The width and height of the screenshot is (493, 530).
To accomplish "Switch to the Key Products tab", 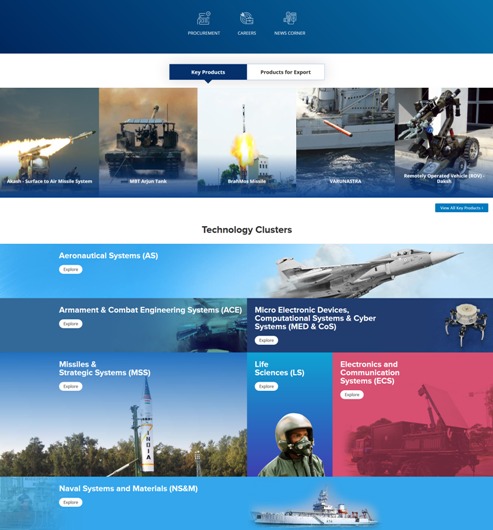I will click(x=208, y=72).
